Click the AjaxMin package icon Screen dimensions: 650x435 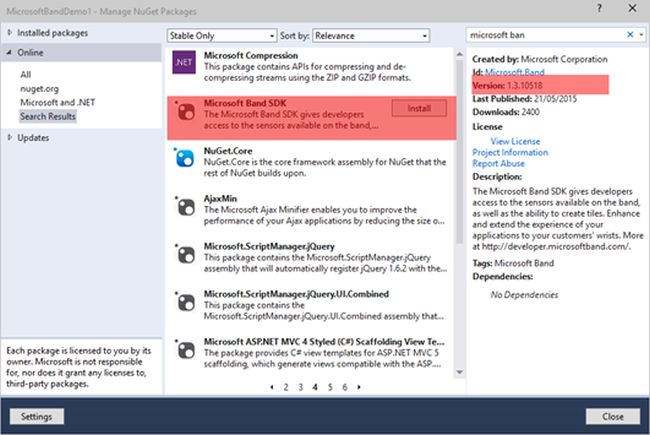(x=185, y=206)
